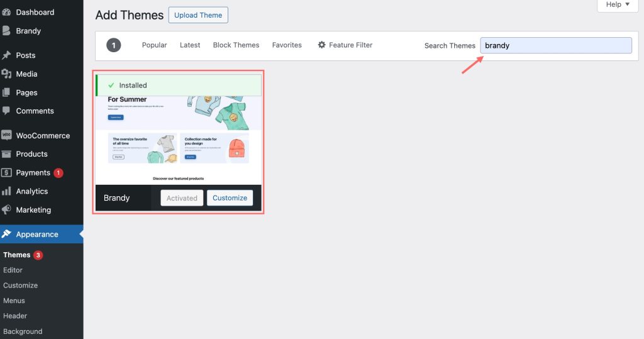
Task: Click the Marketing megaphone icon
Action: coord(6,209)
